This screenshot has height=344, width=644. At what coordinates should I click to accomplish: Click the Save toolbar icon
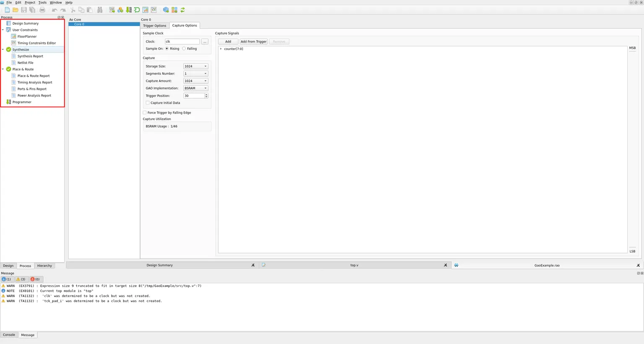point(24,10)
